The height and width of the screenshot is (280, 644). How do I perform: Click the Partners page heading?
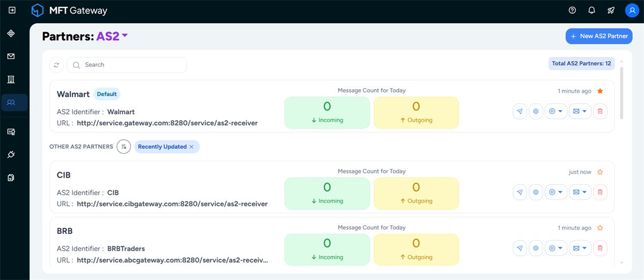point(68,37)
